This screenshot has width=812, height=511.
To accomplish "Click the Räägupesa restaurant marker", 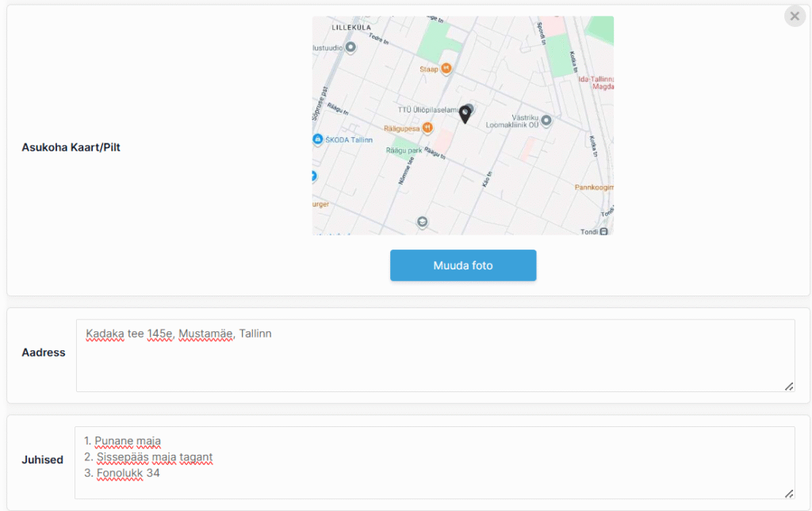I will 428,127.
